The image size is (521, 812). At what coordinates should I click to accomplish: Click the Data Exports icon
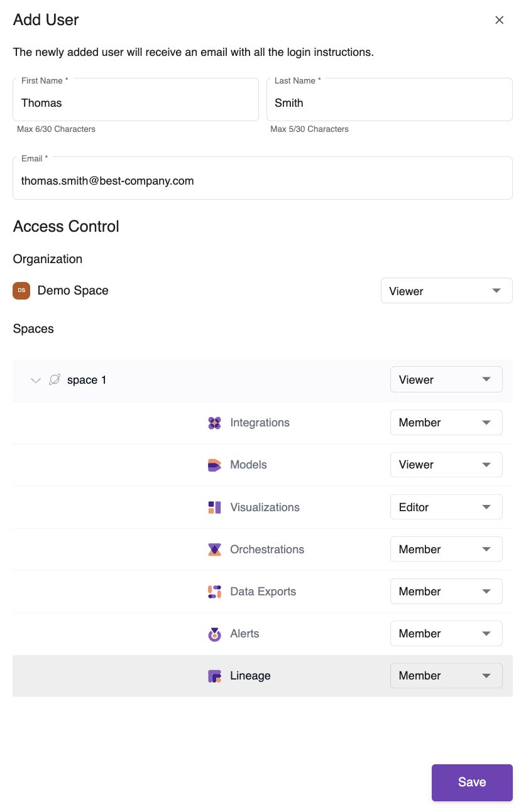(x=214, y=592)
